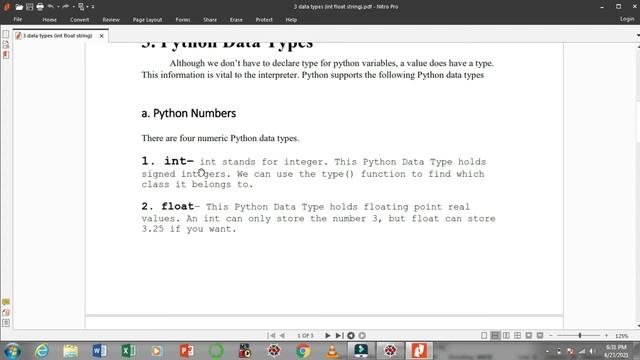Open VLC media player from the taskbar
This screenshot has width=640, height=360.
point(332,351)
